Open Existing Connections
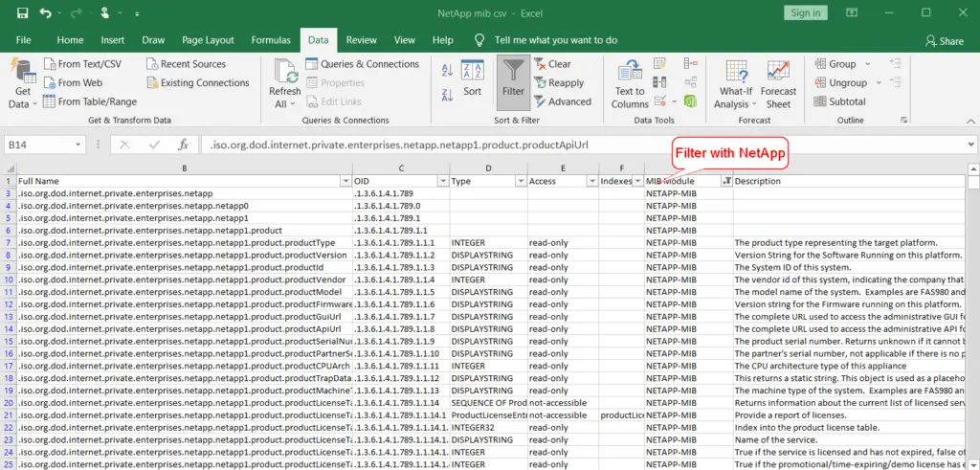Image resolution: width=980 pixels, height=470 pixels. pyautogui.click(x=197, y=82)
